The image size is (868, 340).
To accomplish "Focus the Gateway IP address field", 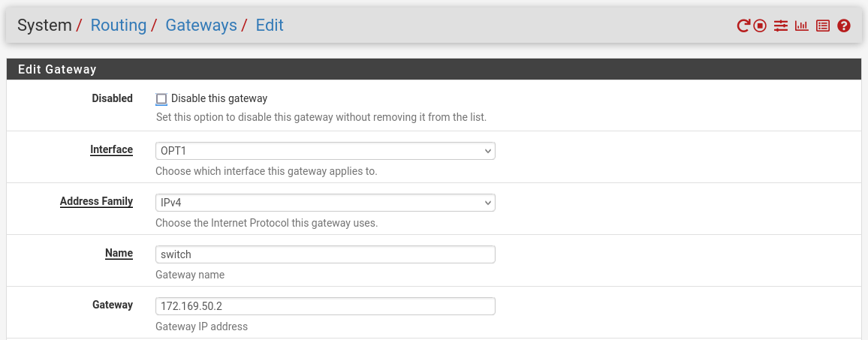I will click(x=325, y=306).
